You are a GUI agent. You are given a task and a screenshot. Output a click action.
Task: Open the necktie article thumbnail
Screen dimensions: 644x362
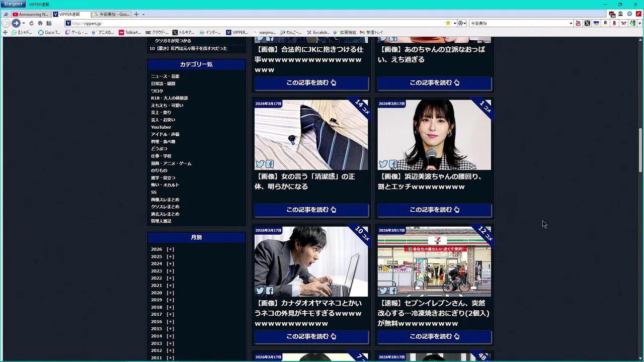311,135
